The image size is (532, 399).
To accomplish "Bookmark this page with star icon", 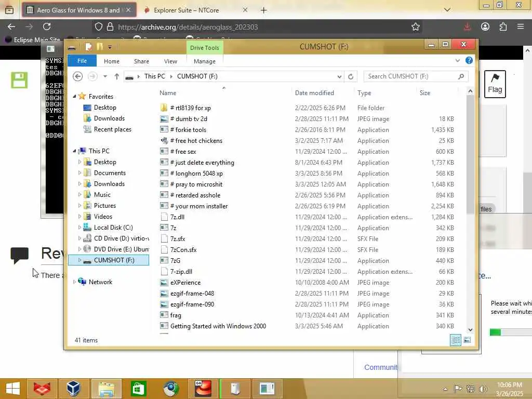I will 415,27.
